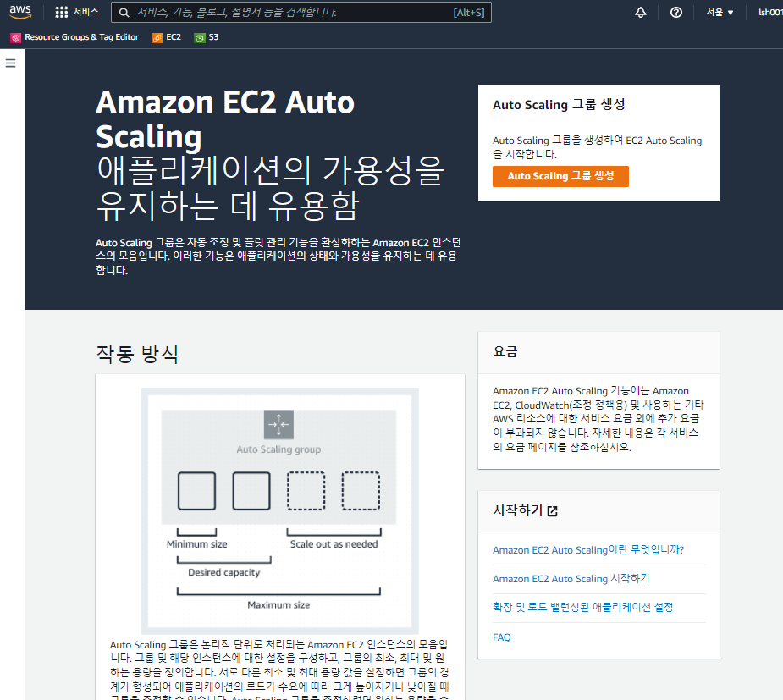Open the services grid menu icon
The height and width of the screenshot is (700, 783).
[62, 13]
